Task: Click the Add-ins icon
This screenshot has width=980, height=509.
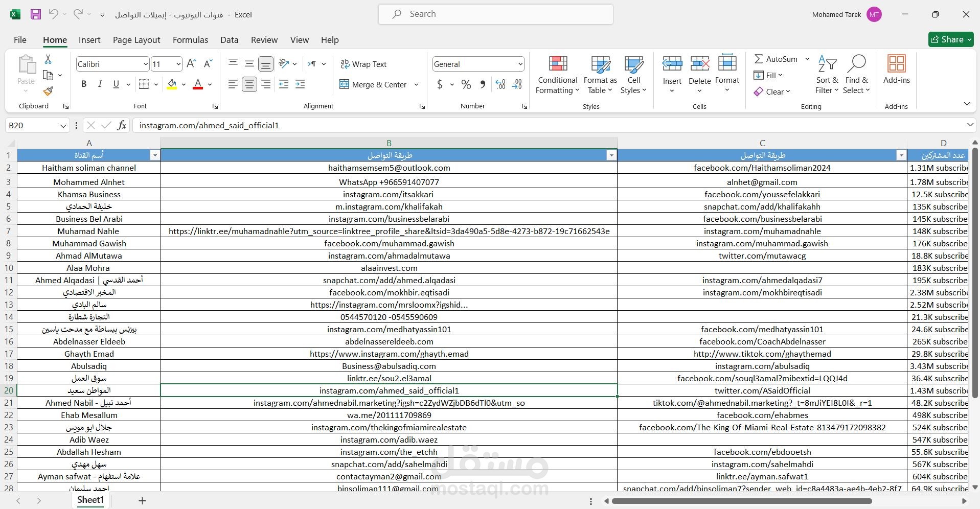Action: pyautogui.click(x=896, y=69)
